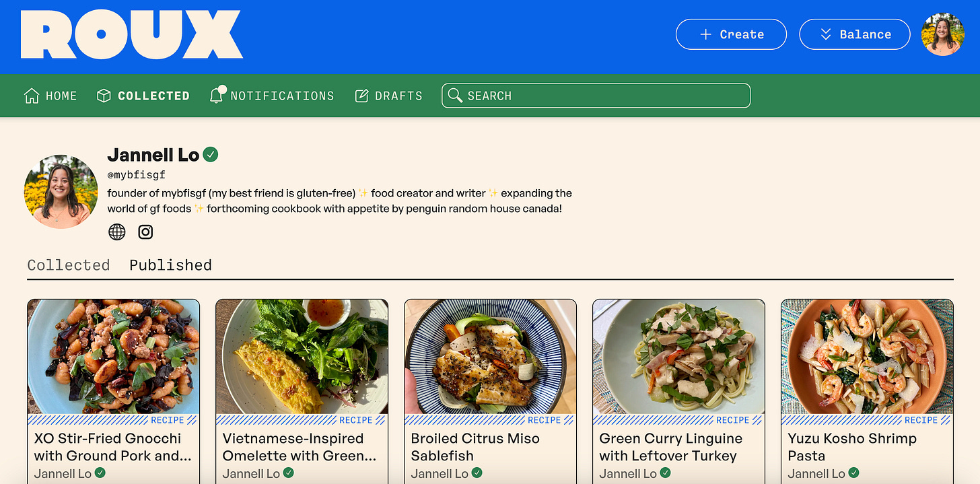Click the Collected cube icon

104,96
